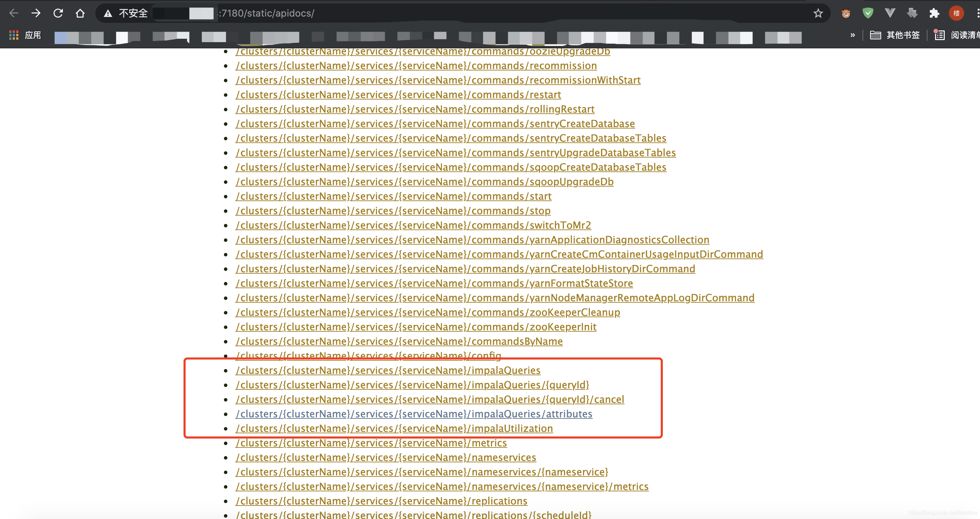This screenshot has width=980, height=519.
Task: Open the yarnNodeManagerRemoteAppLogDirCommand link
Action: coord(495,298)
